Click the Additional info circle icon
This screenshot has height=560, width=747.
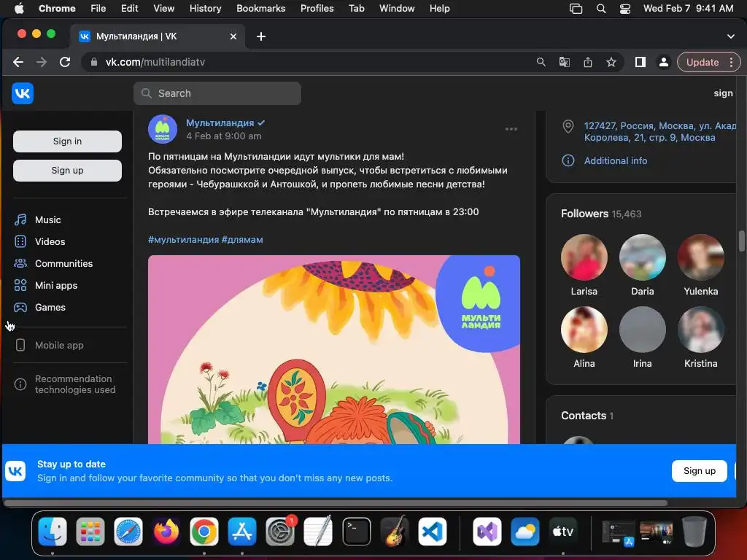[x=568, y=160]
